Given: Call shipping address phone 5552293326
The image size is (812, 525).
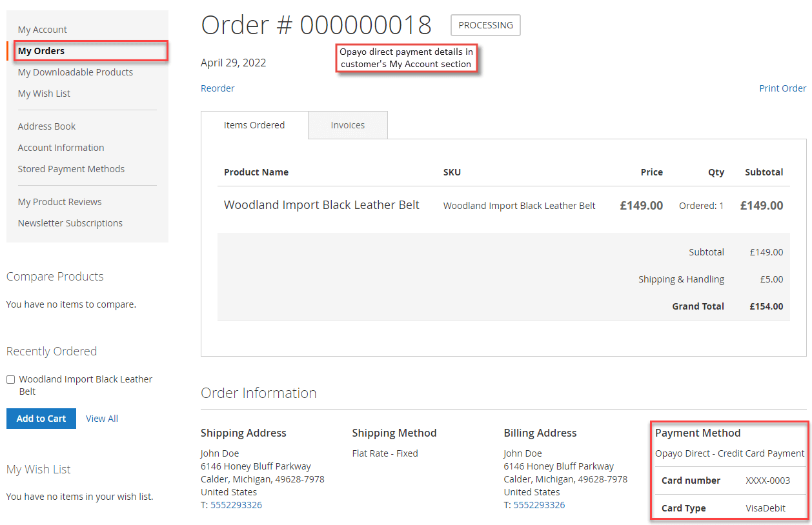Looking at the screenshot, I should (236, 505).
